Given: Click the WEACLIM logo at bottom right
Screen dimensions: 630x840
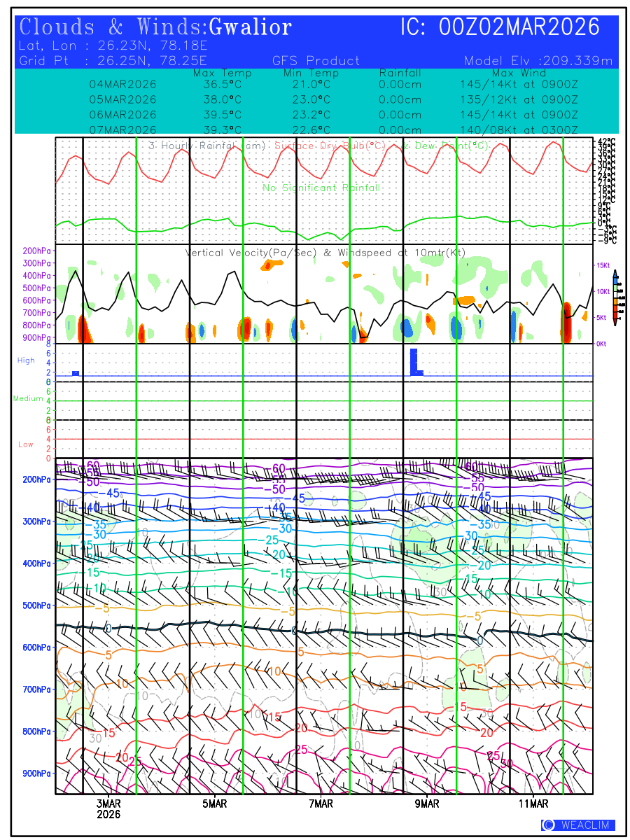Looking at the screenshot, I should [577, 825].
